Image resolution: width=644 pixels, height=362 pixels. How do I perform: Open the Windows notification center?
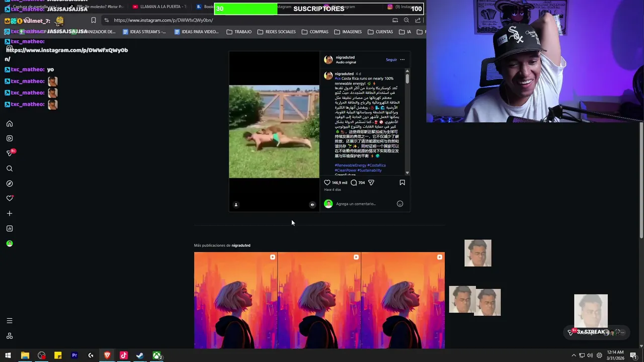click(x=633, y=355)
